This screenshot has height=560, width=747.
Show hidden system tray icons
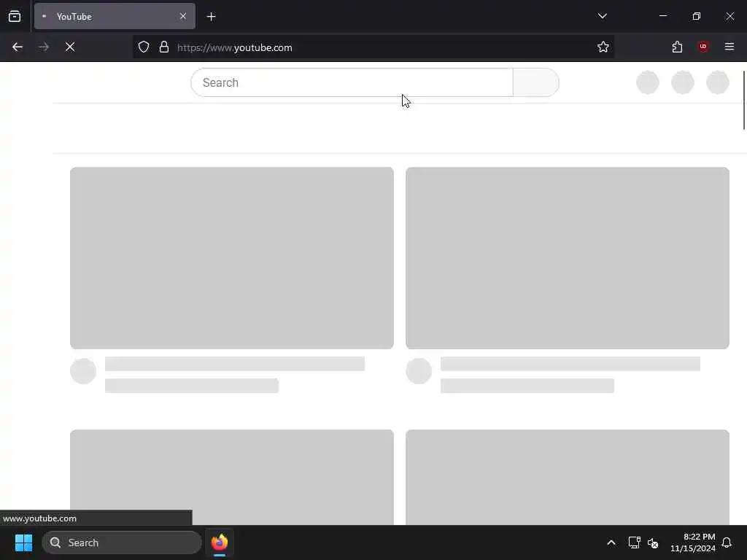coord(611,542)
